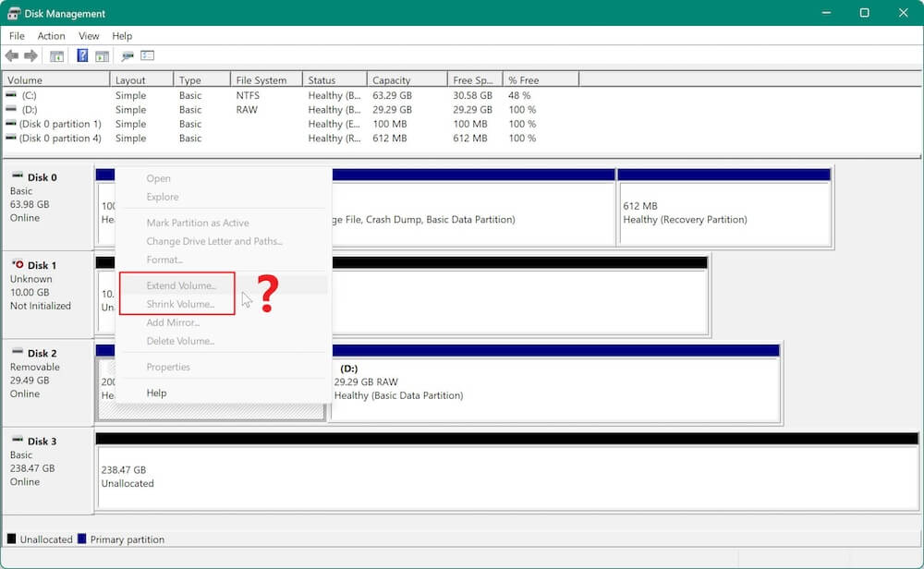The image size is (924, 569).
Task: Click the Back navigation arrow icon
Action: pos(12,55)
